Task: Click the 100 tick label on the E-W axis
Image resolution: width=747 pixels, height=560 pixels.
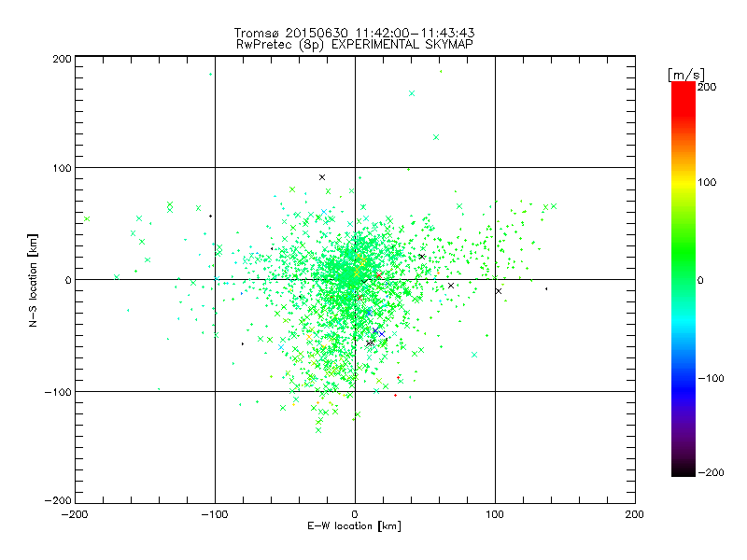Action: click(495, 514)
